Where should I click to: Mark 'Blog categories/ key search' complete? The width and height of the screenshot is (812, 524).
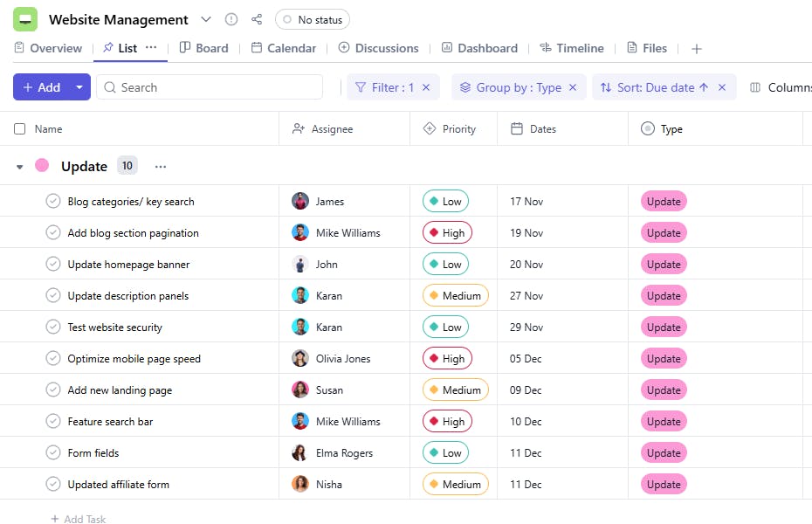point(53,202)
